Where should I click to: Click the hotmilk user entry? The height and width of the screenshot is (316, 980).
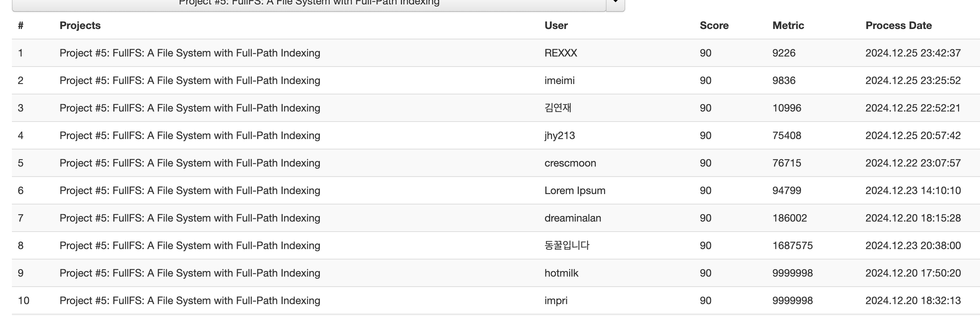(x=561, y=273)
